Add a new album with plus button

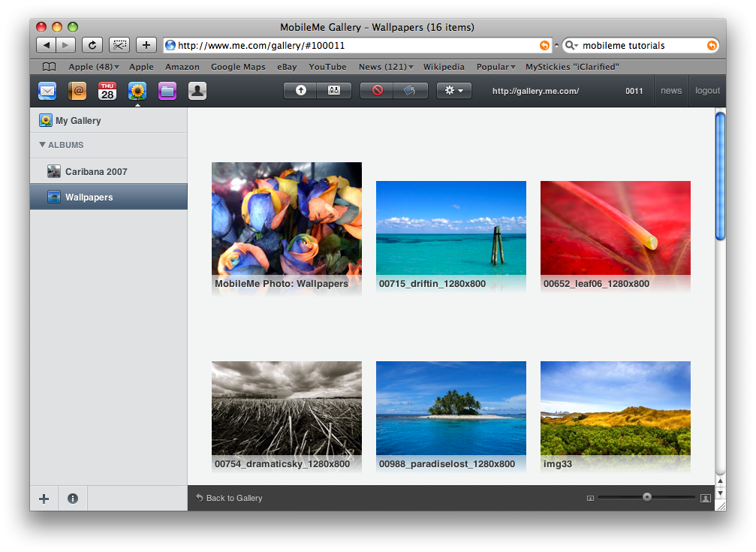coord(44,498)
